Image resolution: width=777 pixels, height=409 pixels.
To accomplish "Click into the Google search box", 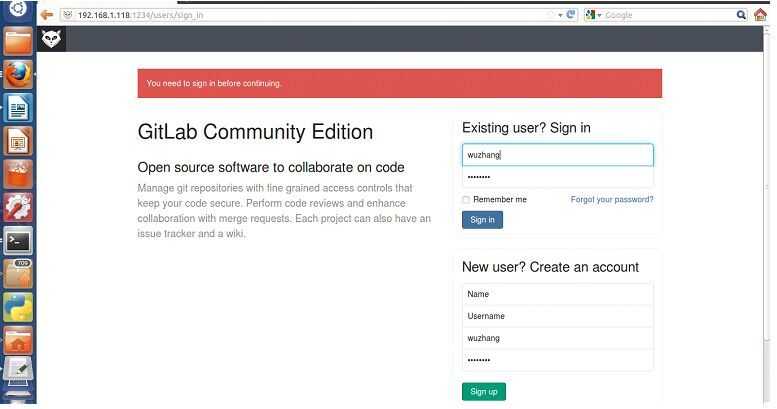I will 668,15.
